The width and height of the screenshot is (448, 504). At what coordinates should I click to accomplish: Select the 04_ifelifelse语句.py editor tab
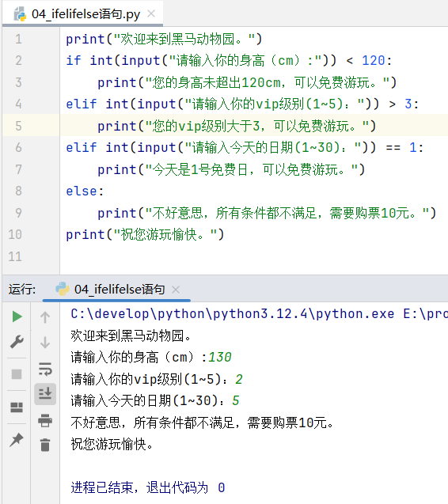coord(82,14)
